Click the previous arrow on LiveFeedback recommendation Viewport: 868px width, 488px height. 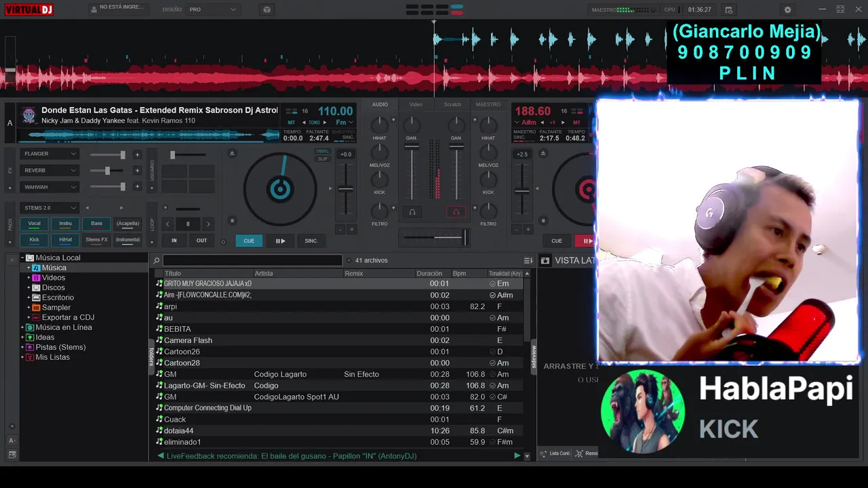[x=161, y=455]
